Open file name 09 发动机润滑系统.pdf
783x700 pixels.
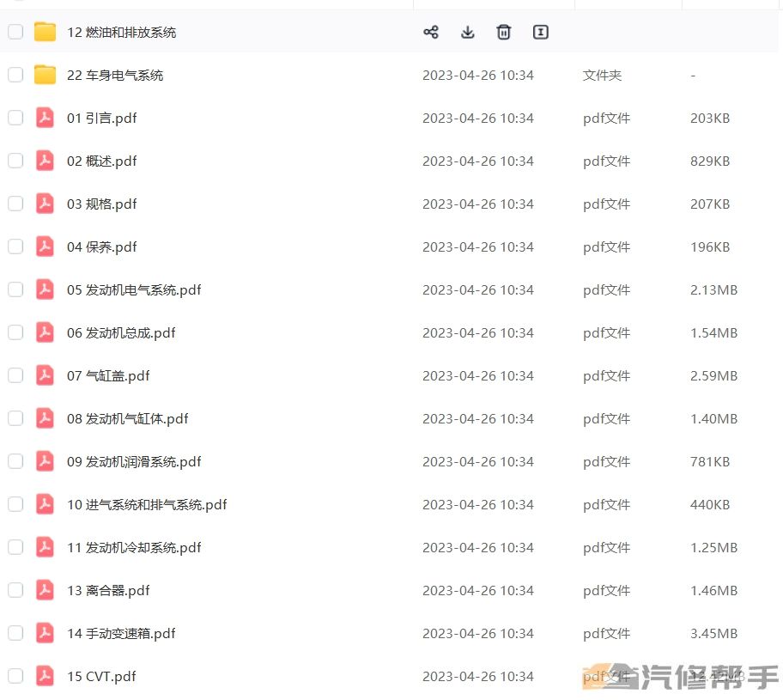(134, 462)
